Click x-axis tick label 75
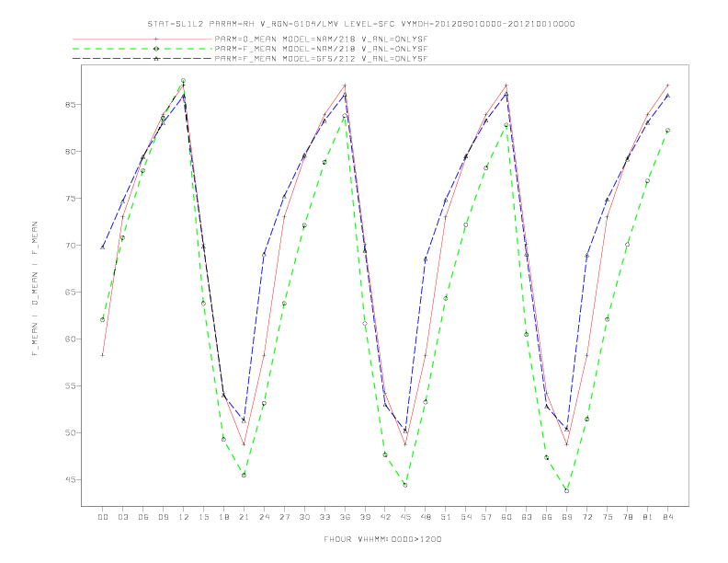The height and width of the screenshot is (563, 728). coord(608,517)
